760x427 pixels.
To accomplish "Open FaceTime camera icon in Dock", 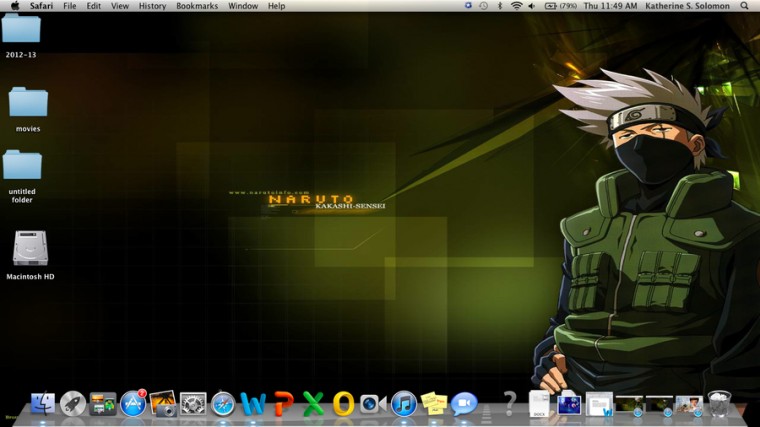I will pos(373,404).
